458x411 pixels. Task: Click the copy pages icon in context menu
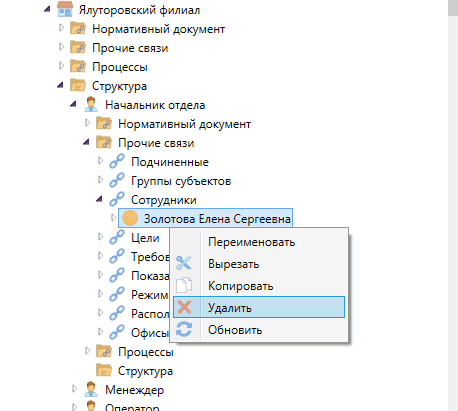[x=184, y=285]
